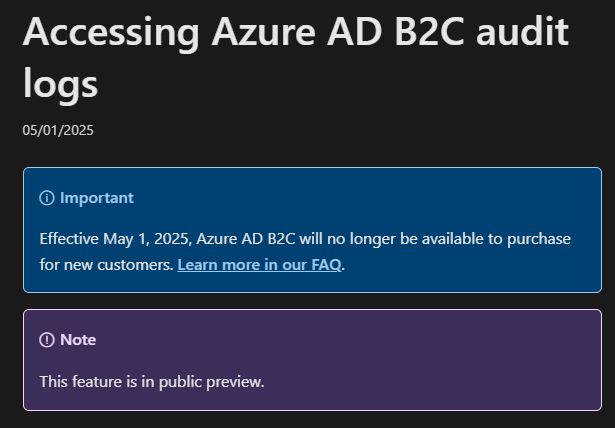Click the 05/01/2025 article date
This screenshot has width=615, height=428.
tap(58, 130)
